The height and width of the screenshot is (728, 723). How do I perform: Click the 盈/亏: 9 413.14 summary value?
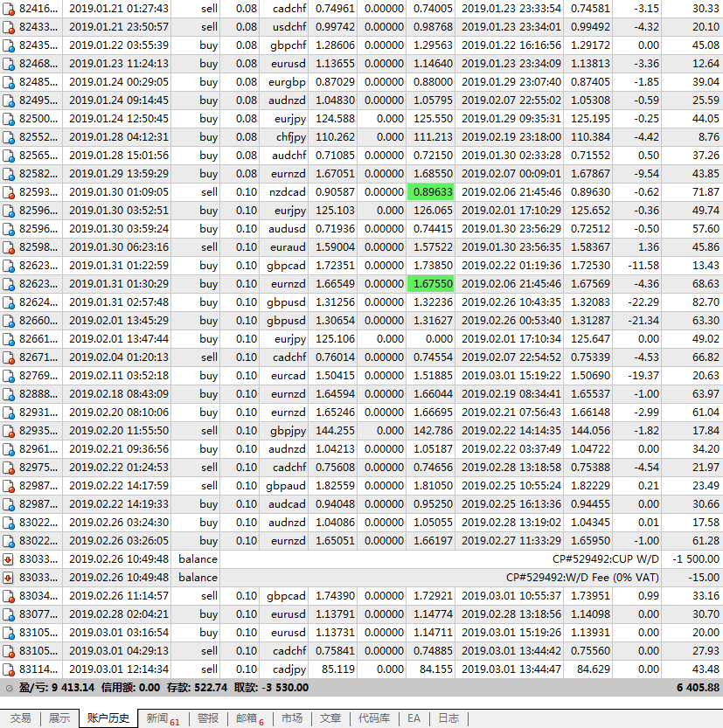click(57, 688)
